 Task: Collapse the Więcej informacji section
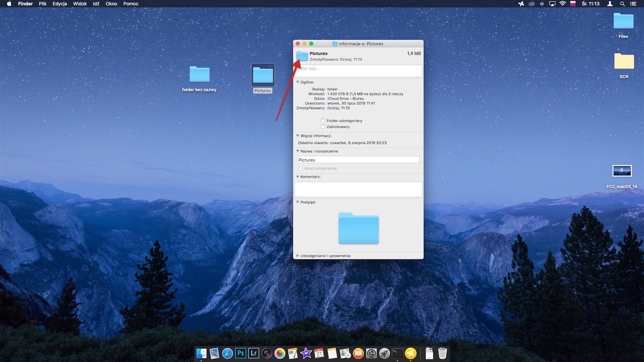tap(298, 136)
